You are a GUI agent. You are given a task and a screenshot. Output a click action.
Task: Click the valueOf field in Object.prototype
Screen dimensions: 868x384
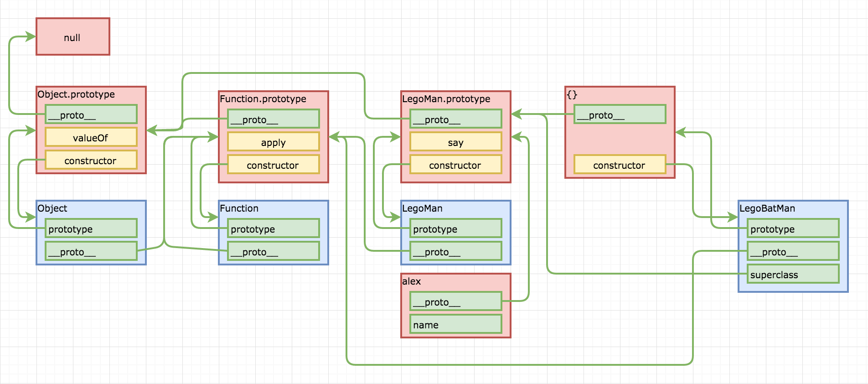click(x=91, y=137)
